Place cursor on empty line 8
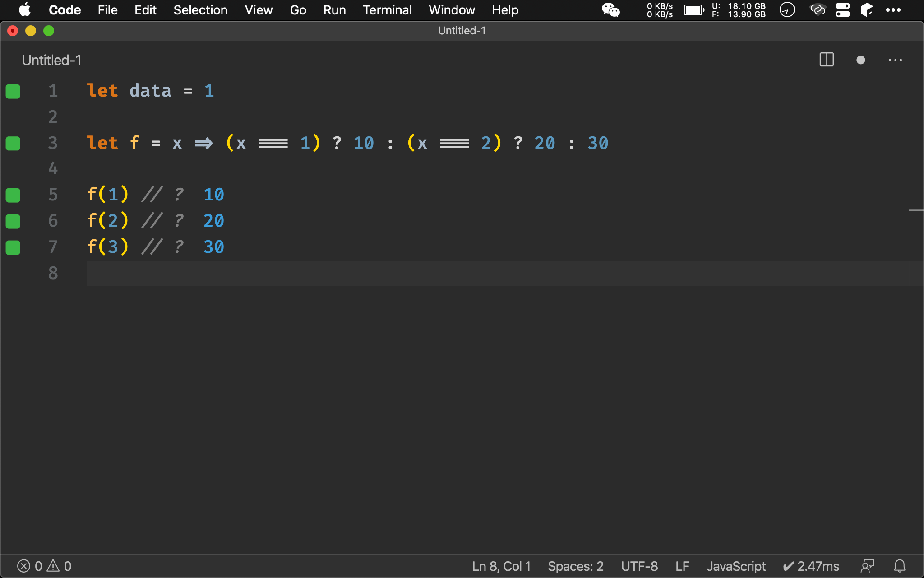This screenshot has width=924, height=578. click(497, 273)
